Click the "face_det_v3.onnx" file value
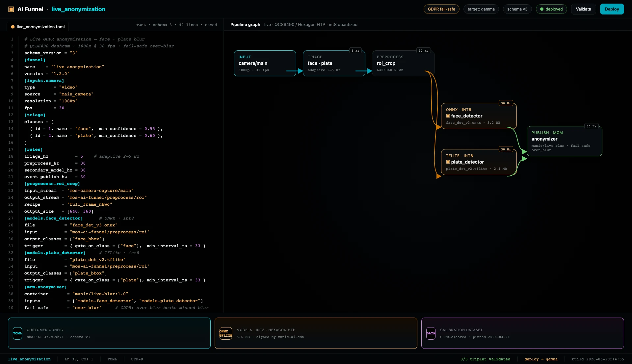632x364 pixels. click(93, 225)
